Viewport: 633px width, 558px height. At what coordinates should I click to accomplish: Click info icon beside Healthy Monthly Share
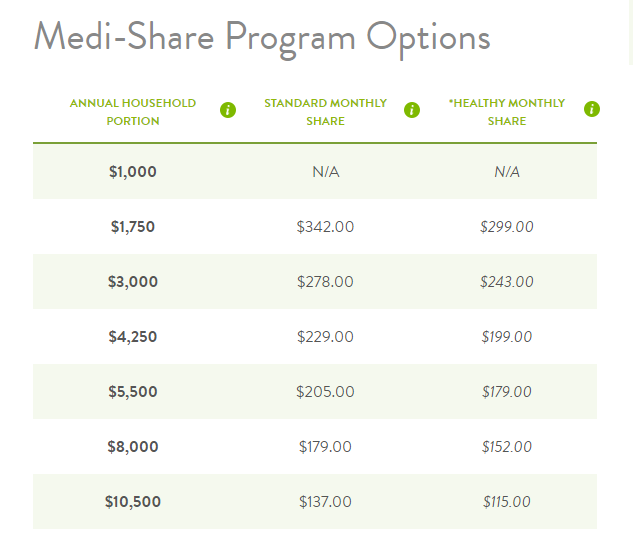pyautogui.click(x=591, y=110)
